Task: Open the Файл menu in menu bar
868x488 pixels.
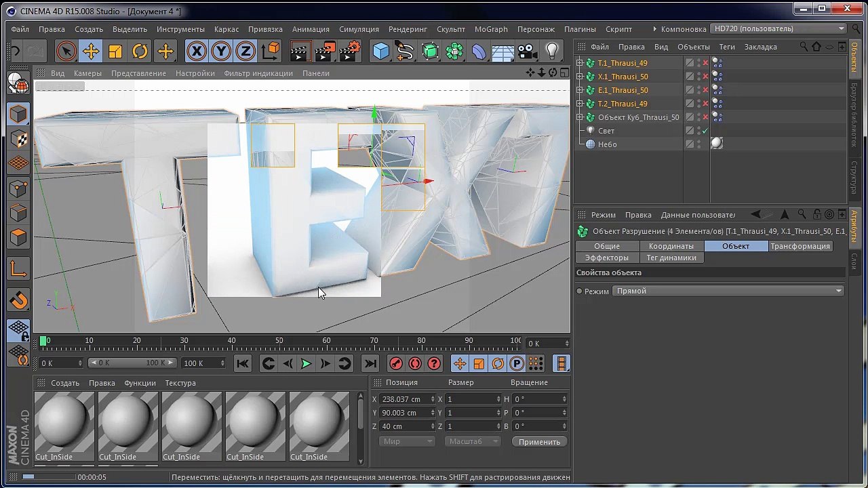Action: pos(20,29)
